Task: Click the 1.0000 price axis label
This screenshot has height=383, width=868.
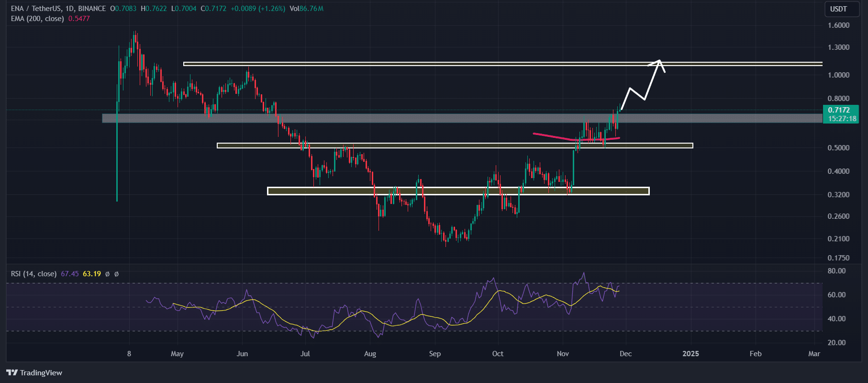Action: [838, 75]
